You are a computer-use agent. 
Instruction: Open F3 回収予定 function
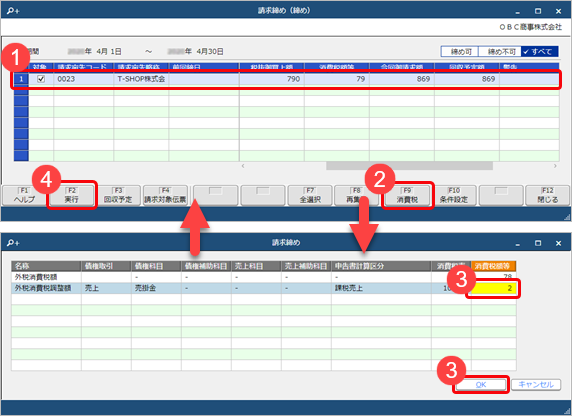tap(118, 196)
